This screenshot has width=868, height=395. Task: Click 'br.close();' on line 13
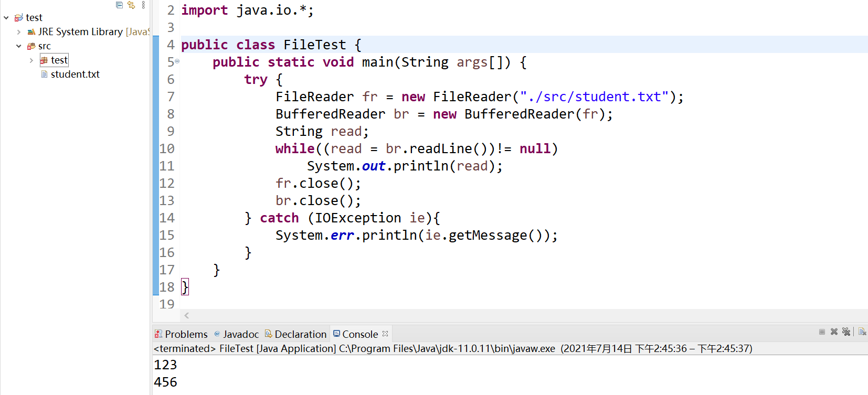pos(319,200)
